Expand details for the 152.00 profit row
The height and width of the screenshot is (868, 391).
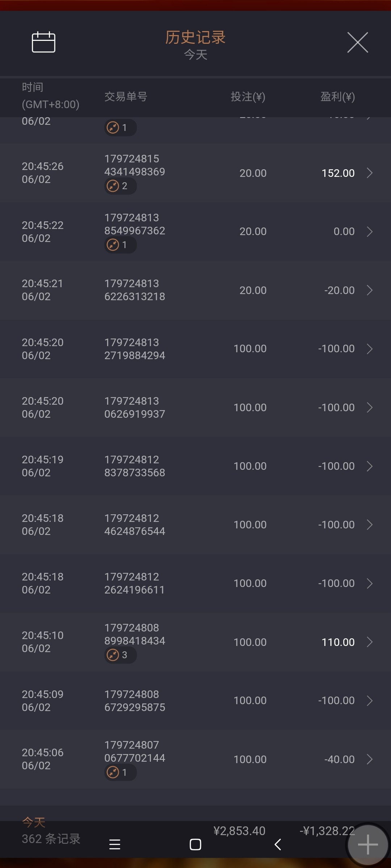pyautogui.click(x=370, y=173)
